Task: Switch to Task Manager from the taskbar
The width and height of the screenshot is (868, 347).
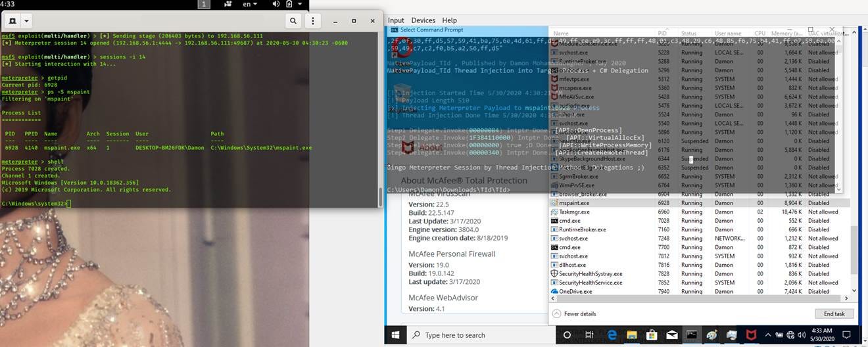Action: [731, 335]
